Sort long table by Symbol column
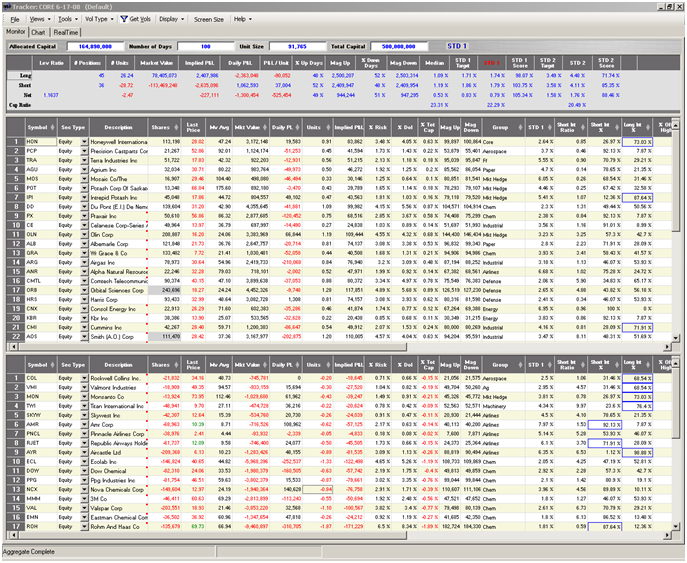687x563 pixels. pos(41,127)
